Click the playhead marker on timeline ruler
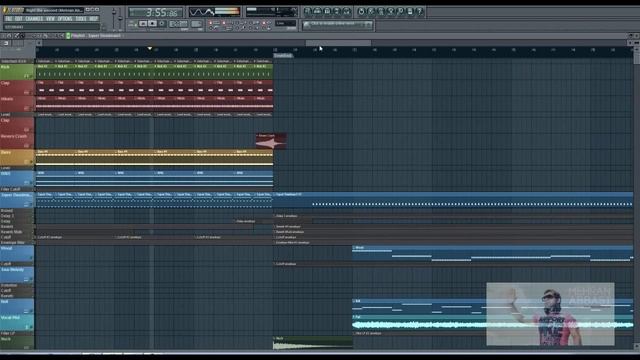Image resolution: width=640 pixels, height=360 pixels. (150, 49)
